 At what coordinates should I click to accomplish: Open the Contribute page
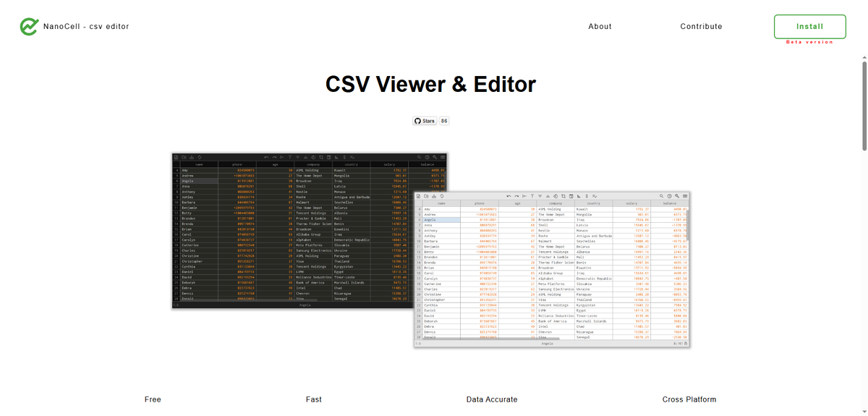click(x=701, y=26)
